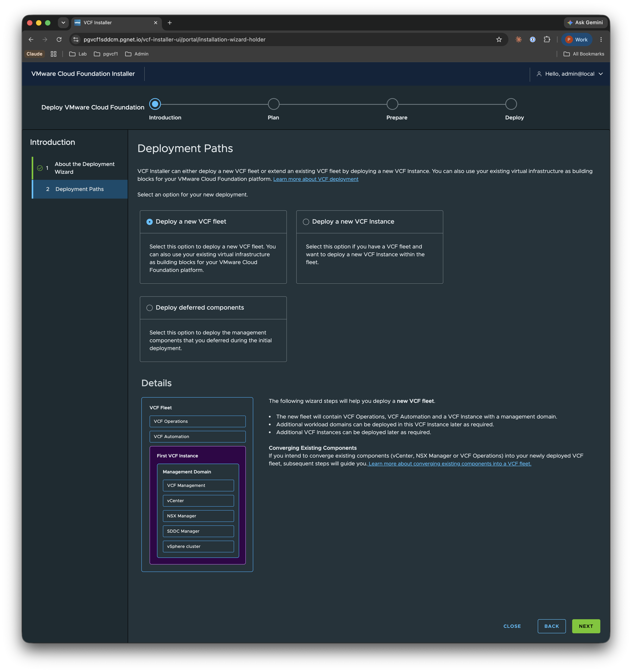Click VCF Automation box in diagram

197,436
